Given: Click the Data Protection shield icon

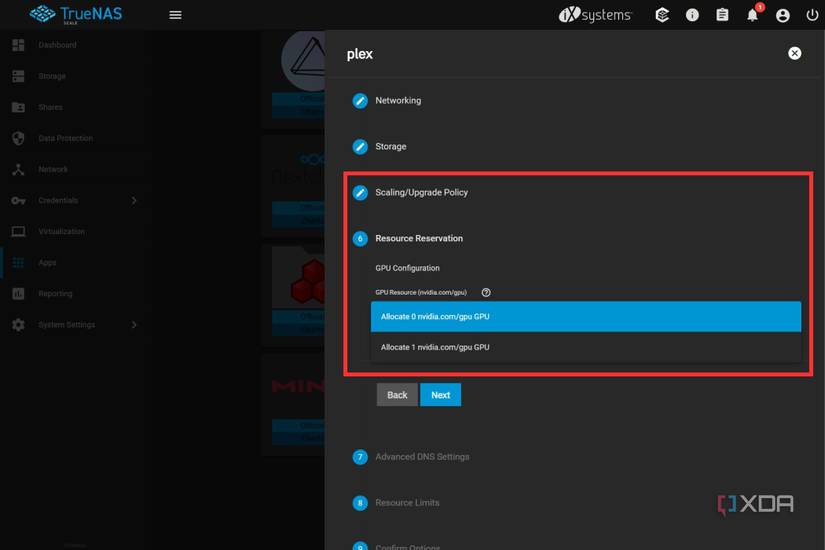Looking at the screenshot, I should [18, 138].
